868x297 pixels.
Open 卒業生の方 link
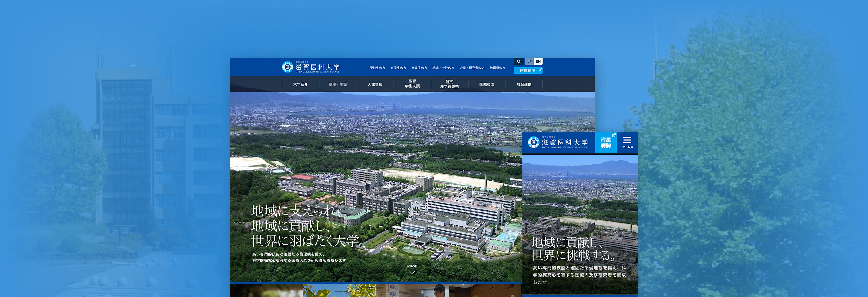[x=419, y=68]
